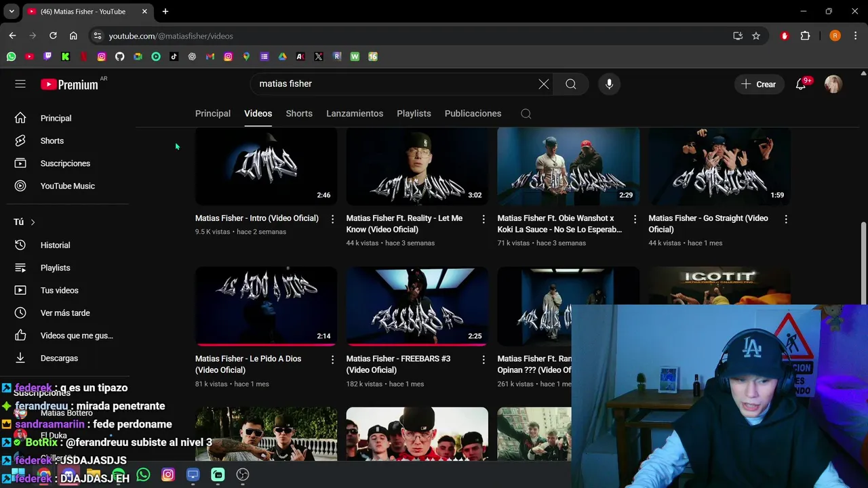Open options for No Se Lo Esperab video
868x488 pixels.
click(635, 219)
